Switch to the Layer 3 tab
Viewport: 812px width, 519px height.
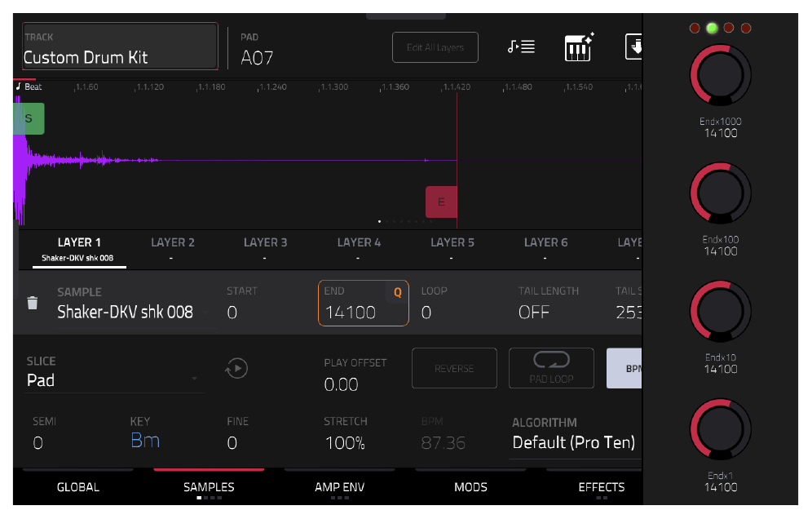[x=265, y=250]
